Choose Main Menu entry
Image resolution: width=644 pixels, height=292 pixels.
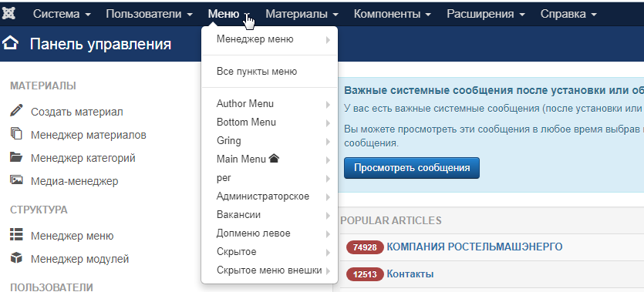point(269,159)
